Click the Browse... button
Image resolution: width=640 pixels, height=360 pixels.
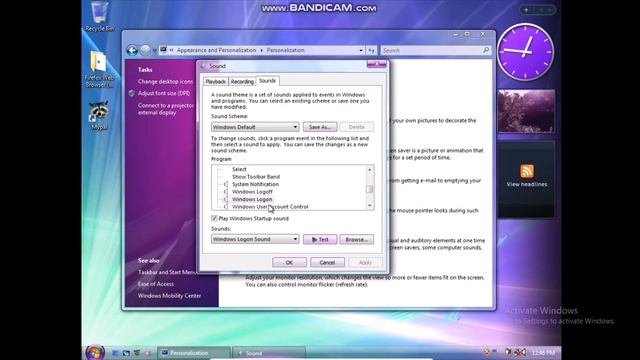click(x=356, y=240)
